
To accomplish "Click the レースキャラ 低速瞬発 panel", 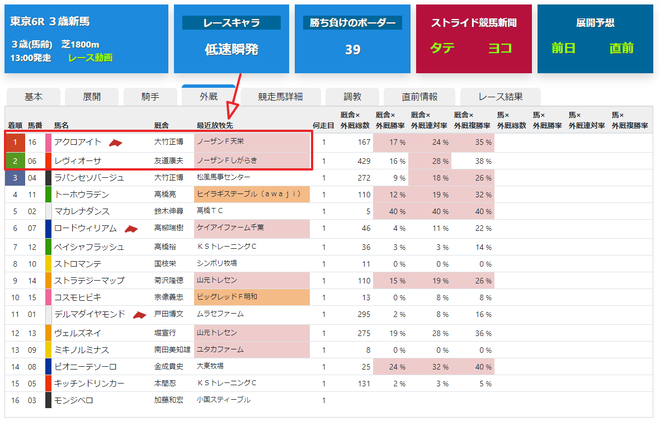I will [232, 39].
